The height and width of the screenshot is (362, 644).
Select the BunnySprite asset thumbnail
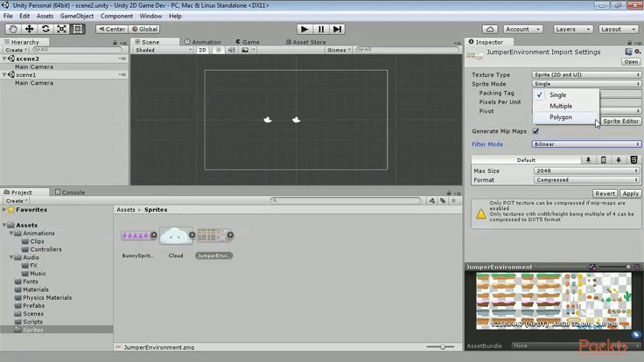137,235
